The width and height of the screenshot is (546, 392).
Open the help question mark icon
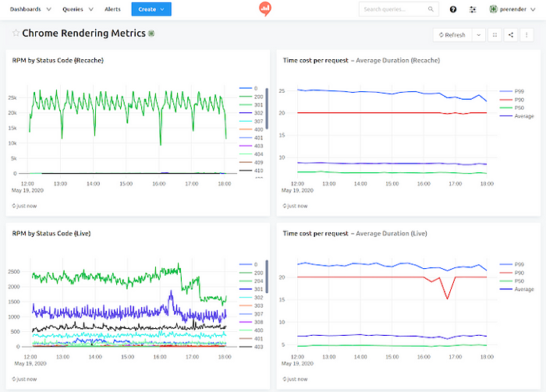click(453, 9)
